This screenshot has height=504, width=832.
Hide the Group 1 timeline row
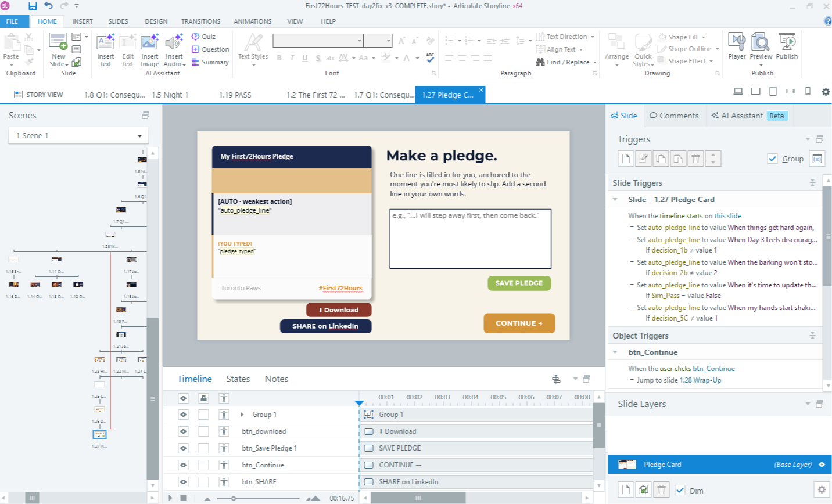click(183, 415)
